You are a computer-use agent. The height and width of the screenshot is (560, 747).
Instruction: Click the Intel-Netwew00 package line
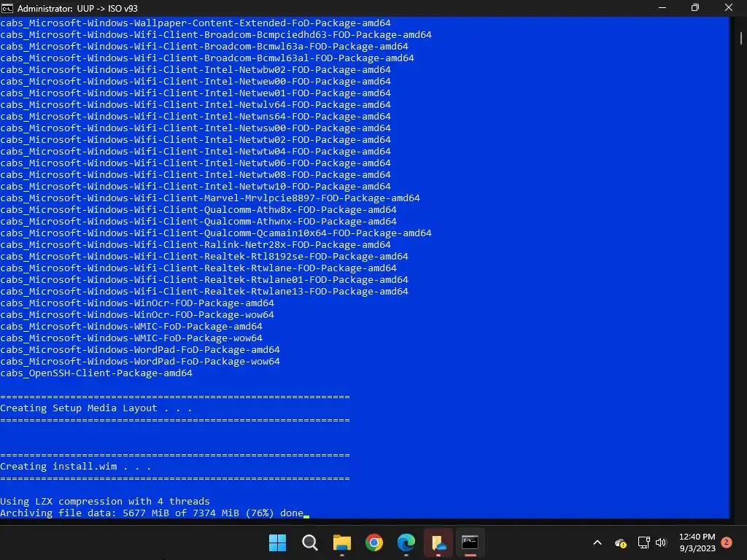[196, 82]
